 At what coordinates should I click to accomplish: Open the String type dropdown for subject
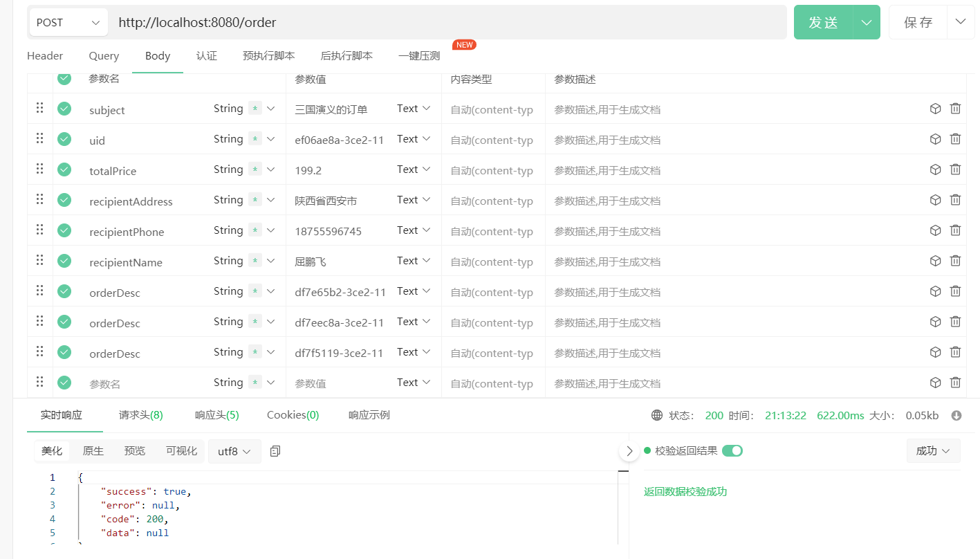click(x=244, y=109)
